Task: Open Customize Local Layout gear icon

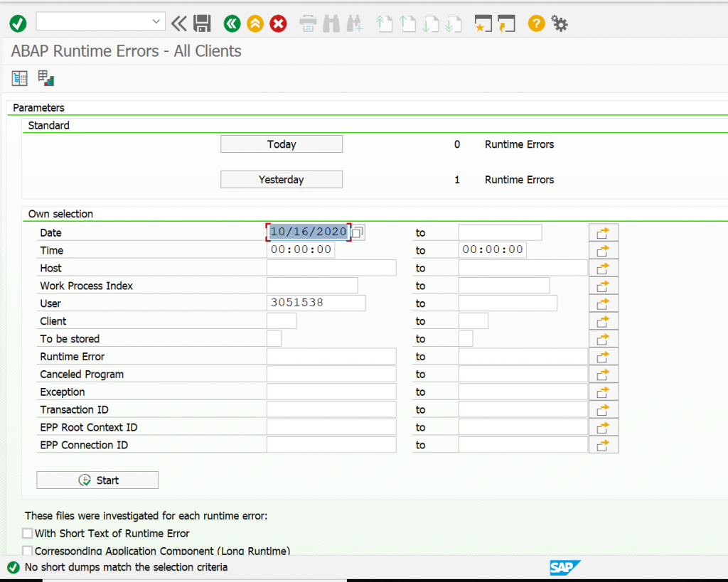Action: pos(560,23)
